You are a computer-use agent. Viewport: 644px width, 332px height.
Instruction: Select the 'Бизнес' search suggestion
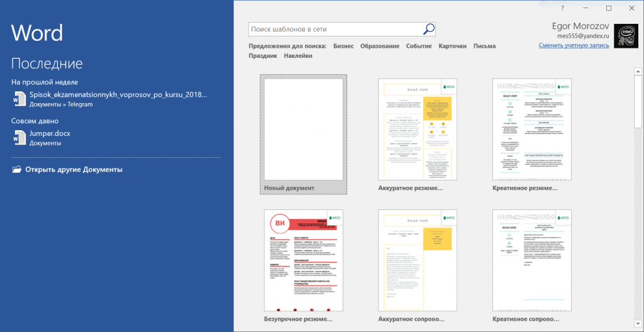[x=343, y=46]
